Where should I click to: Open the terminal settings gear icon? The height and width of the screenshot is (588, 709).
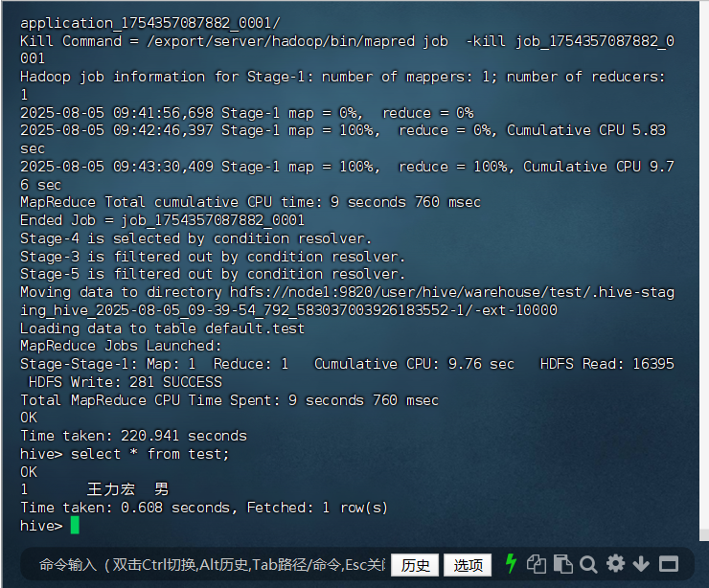point(615,564)
